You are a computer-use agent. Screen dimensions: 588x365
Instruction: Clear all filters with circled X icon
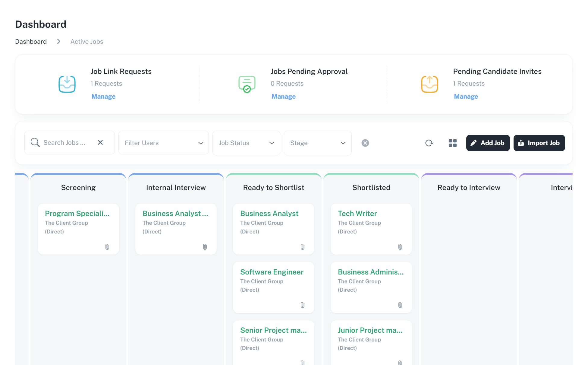tap(365, 143)
